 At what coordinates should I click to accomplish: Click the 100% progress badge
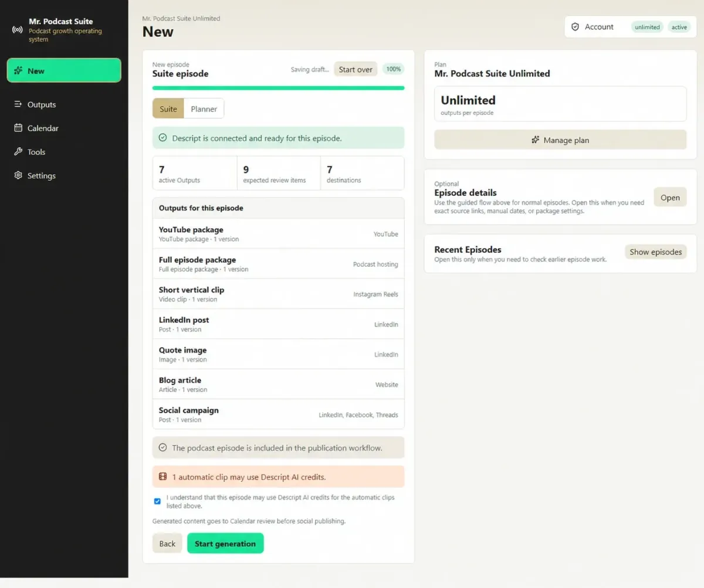tap(394, 69)
